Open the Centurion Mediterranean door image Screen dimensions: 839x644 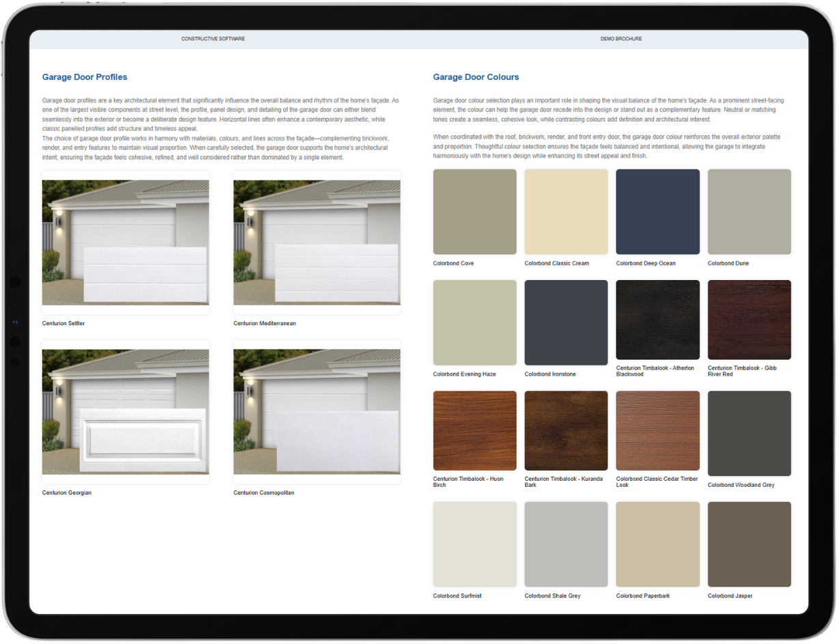tap(317, 242)
